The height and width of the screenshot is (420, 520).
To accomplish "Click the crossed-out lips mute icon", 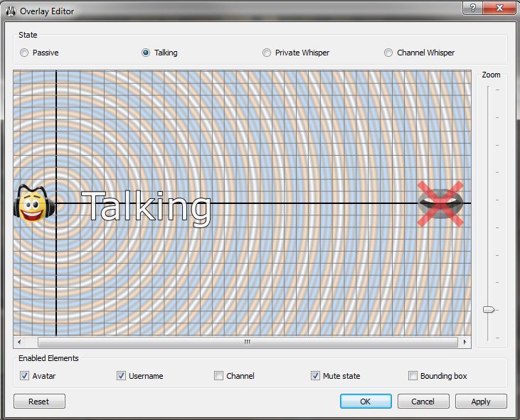I will 440,203.
